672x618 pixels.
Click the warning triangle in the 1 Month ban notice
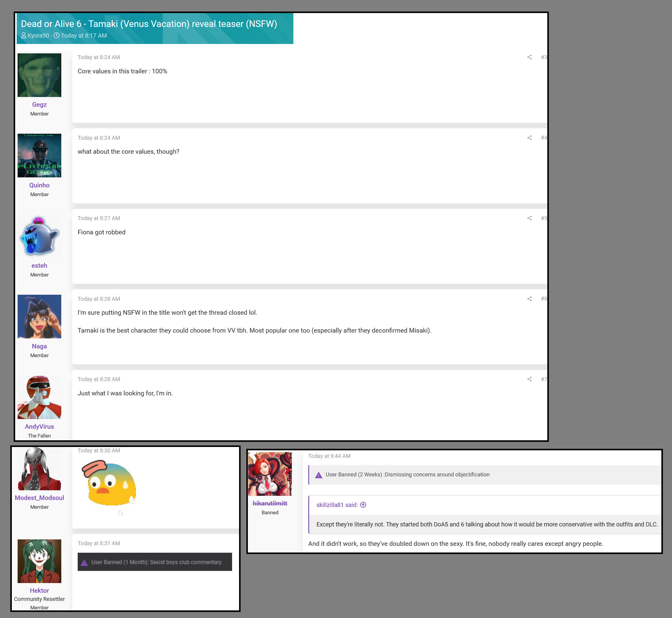pos(84,563)
